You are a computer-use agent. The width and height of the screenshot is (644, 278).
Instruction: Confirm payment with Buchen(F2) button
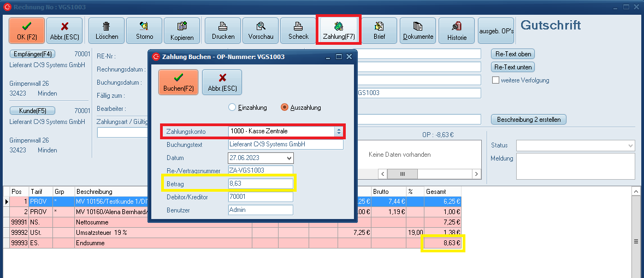179,82
